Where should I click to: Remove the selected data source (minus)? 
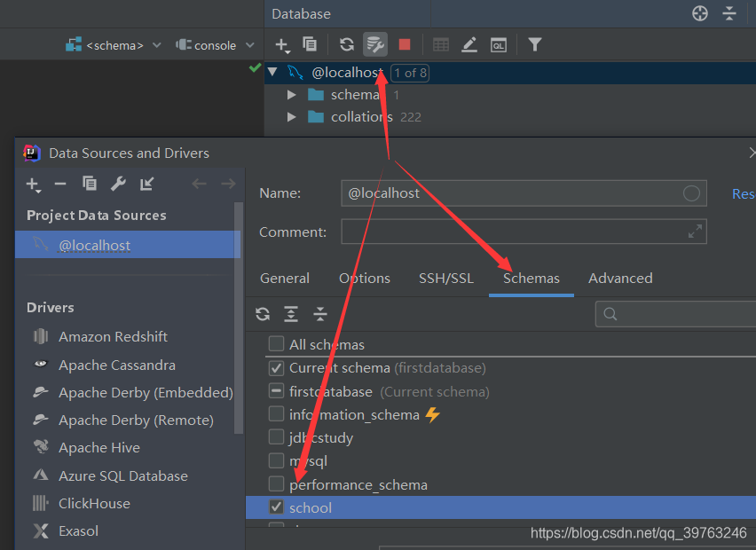[x=60, y=184]
